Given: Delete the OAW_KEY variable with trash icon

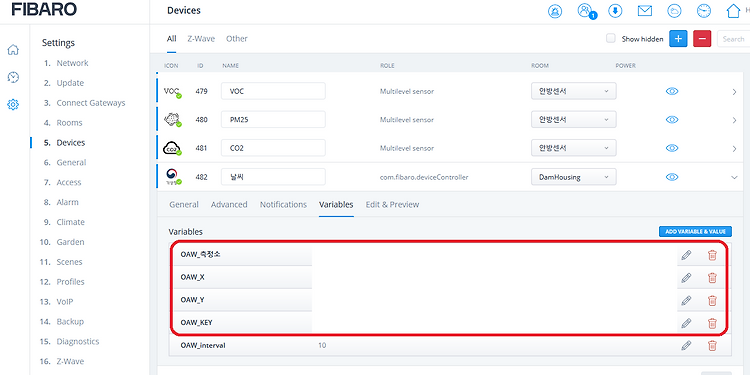Looking at the screenshot, I should [x=712, y=323].
